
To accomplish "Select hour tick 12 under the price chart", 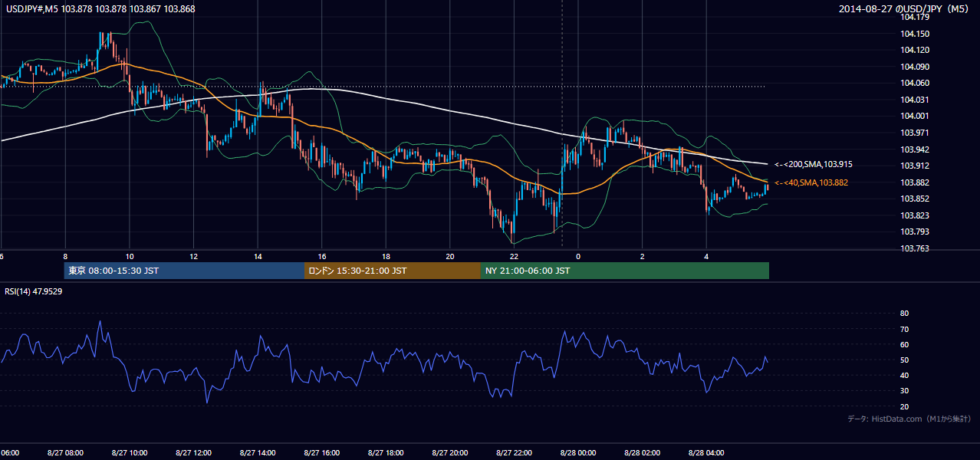I will pyautogui.click(x=194, y=256).
